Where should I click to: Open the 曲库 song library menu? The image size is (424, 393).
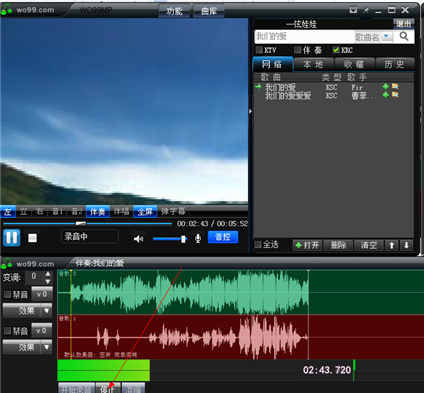(x=209, y=11)
